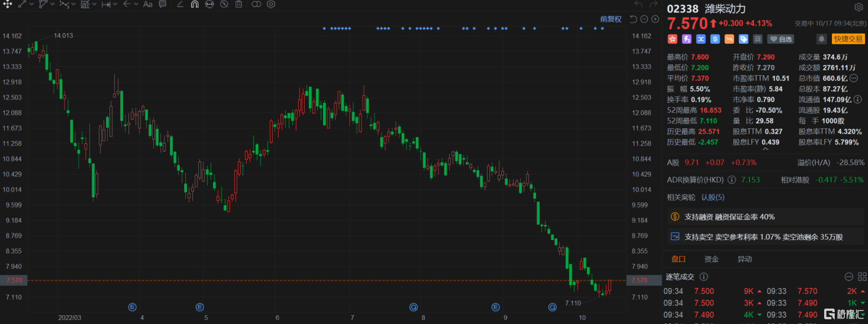
Task: Open the 支持融资 margin financing row
Action: tap(765, 217)
